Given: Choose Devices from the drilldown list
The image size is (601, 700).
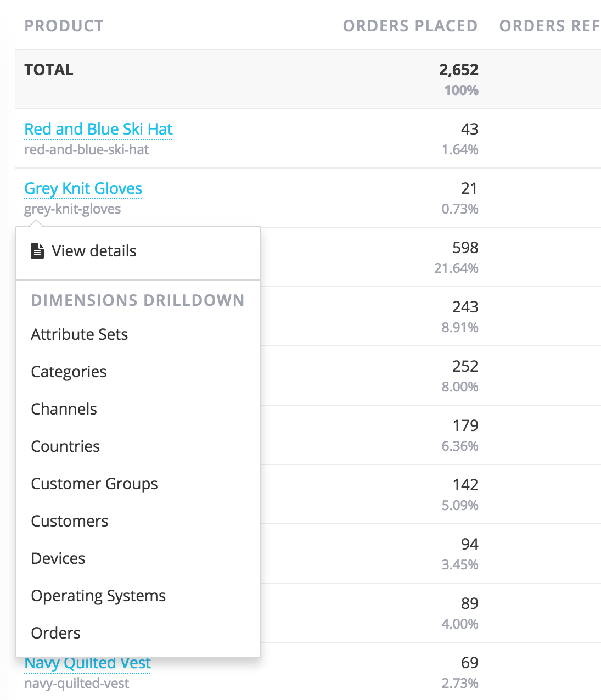Looking at the screenshot, I should pyautogui.click(x=58, y=558).
